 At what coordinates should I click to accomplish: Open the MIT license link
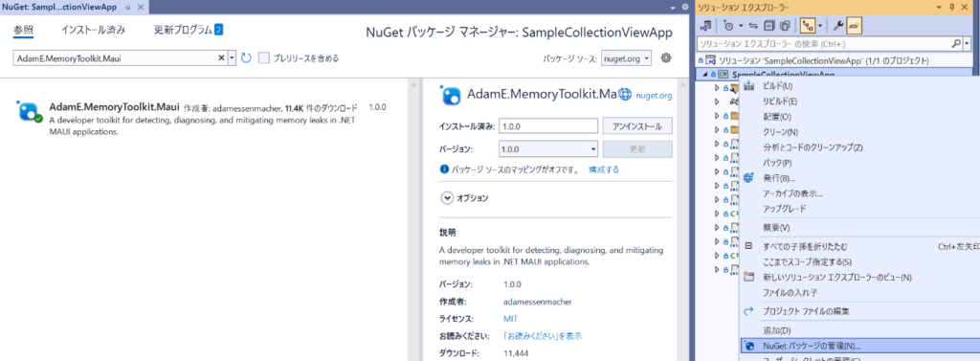(x=511, y=319)
